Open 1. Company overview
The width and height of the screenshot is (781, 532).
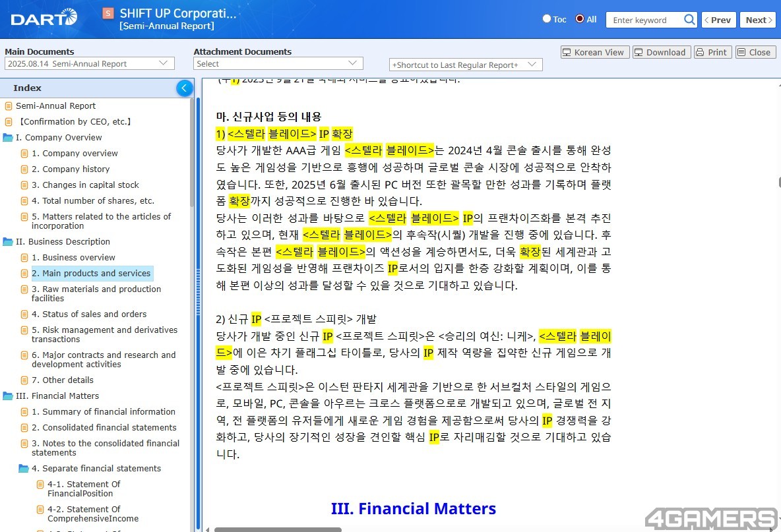click(x=75, y=154)
